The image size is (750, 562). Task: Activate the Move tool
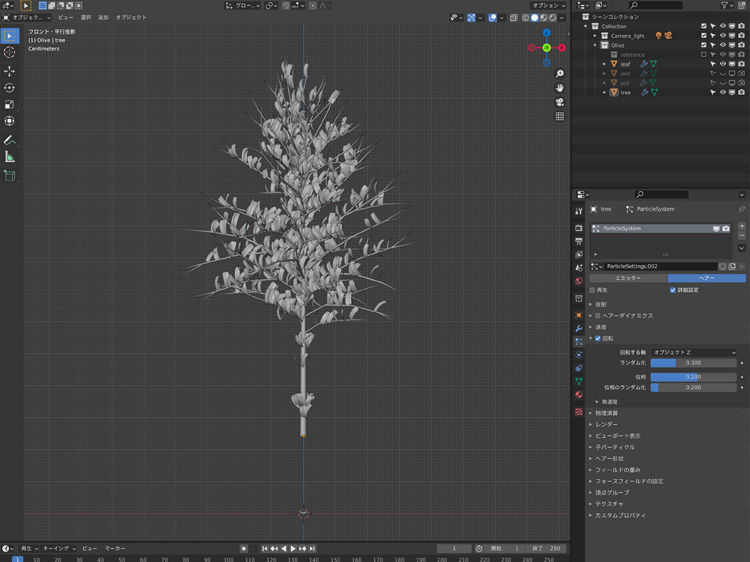(x=10, y=71)
